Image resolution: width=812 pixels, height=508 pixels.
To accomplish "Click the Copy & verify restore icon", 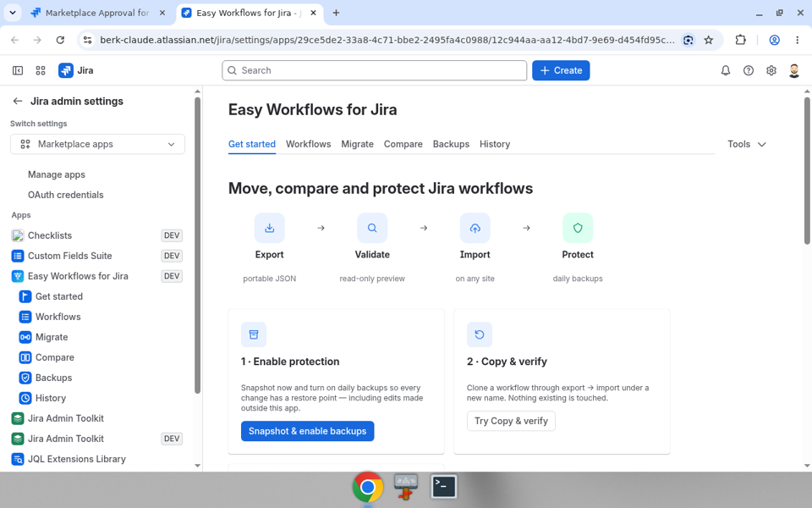I will click(480, 334).
